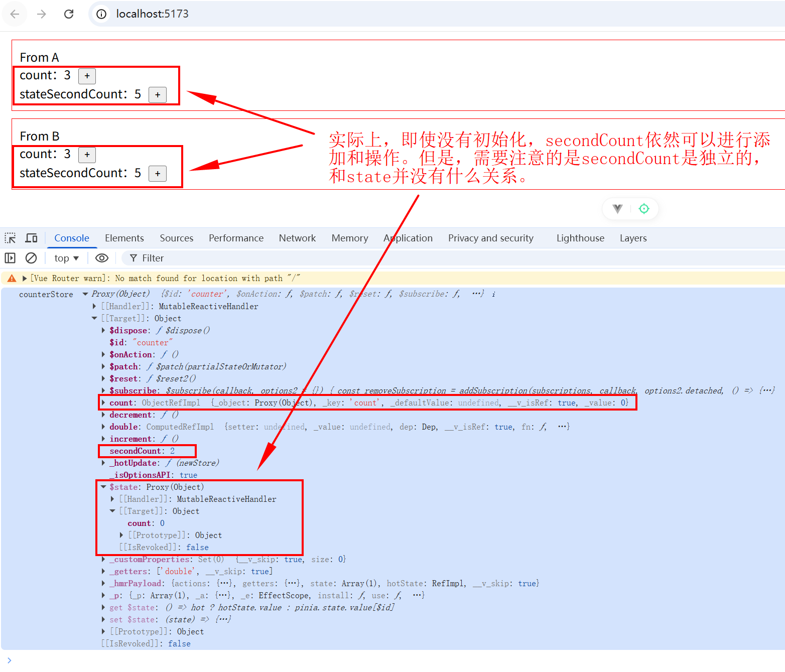This screenshot has height=672, width=785.
Task: Clear the console output
Action: pos(31,258)
